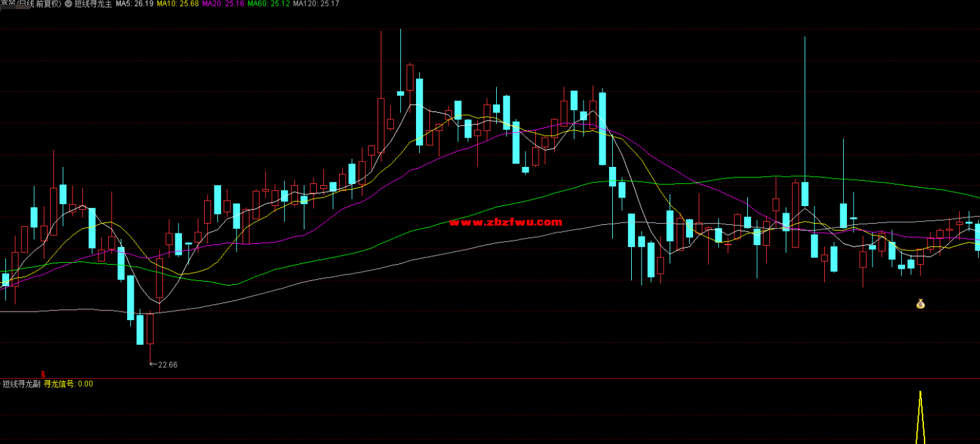Click the gold money bag signal icon
The width and height of the screenshot is (980, 444).
[x=920, y=304]
